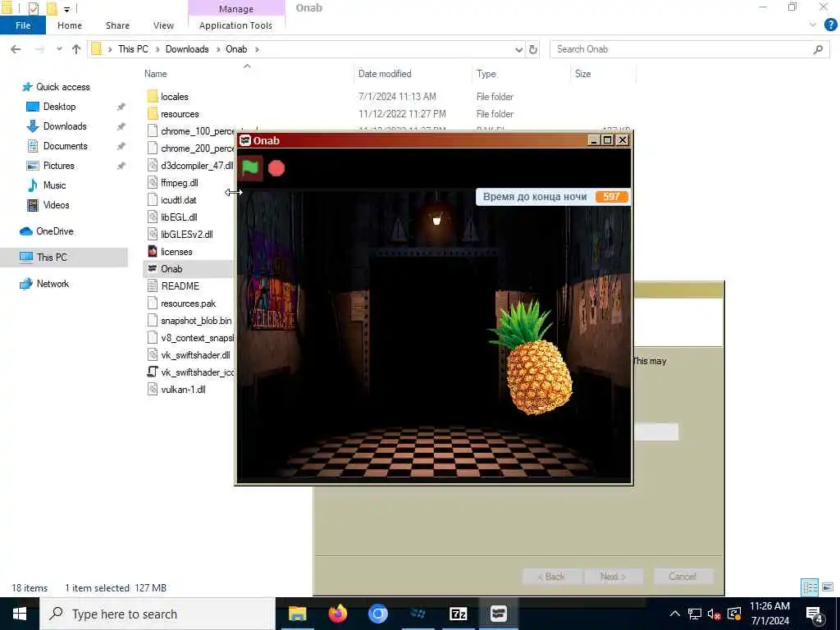This screenshot has width=840, height=630.
Task: Open recent locations dropdown arrow
Action: pyautogui.click(x=59, y=49)
